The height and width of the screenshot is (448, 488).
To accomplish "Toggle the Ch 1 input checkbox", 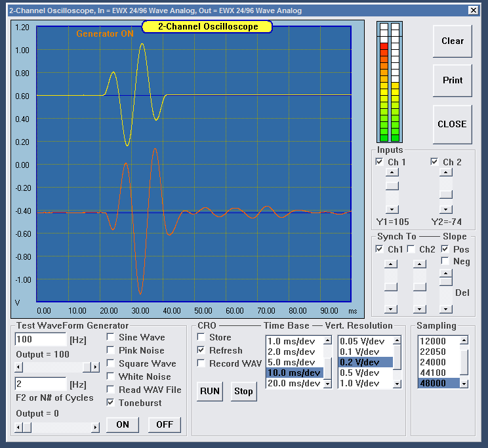I will 379,161.
